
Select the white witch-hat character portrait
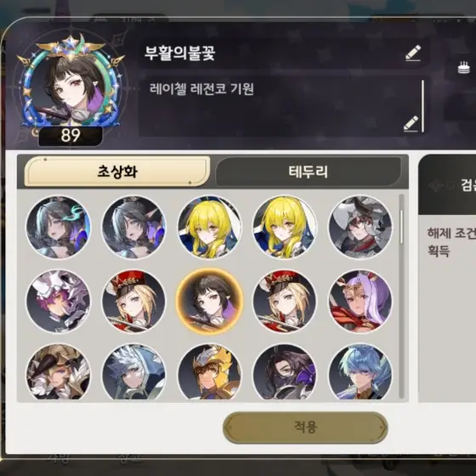click(360, 227)
